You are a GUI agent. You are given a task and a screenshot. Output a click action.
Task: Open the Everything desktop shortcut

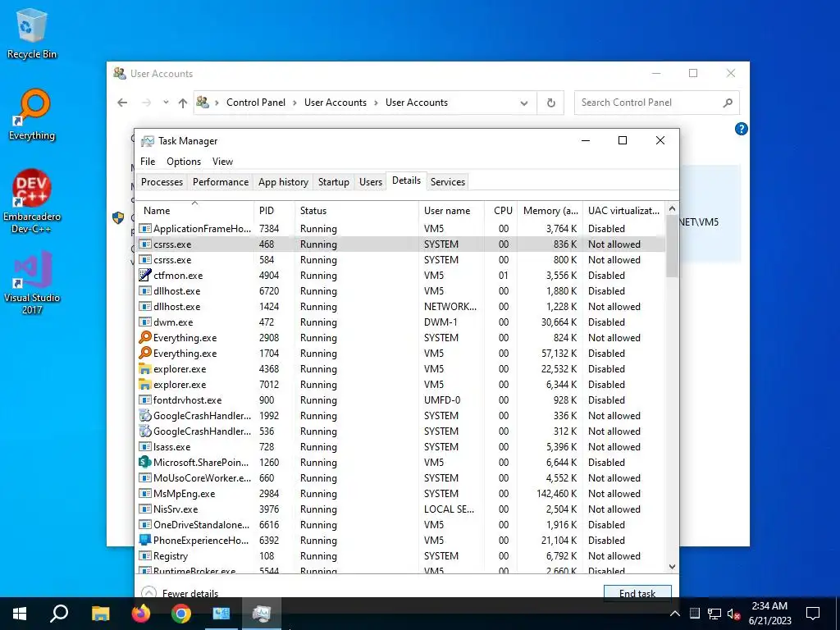click(x=32, y=115)
